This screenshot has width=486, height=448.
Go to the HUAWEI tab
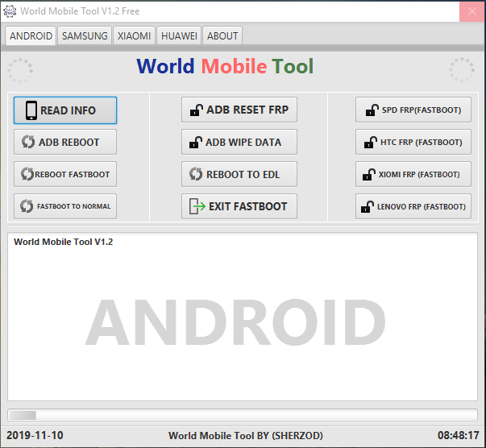(x=179, y=36)
